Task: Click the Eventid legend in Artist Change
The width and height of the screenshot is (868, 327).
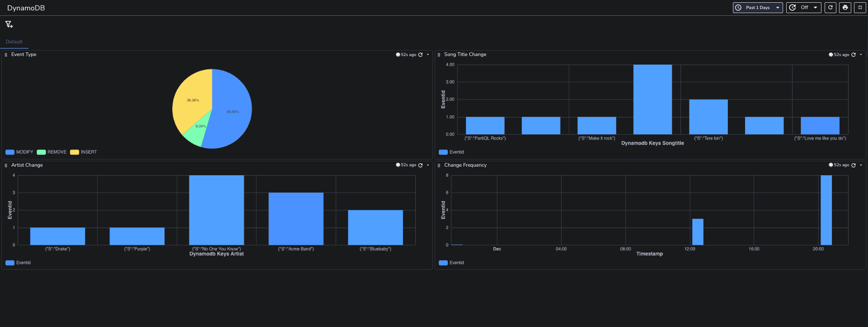Action: coord(19,263)
